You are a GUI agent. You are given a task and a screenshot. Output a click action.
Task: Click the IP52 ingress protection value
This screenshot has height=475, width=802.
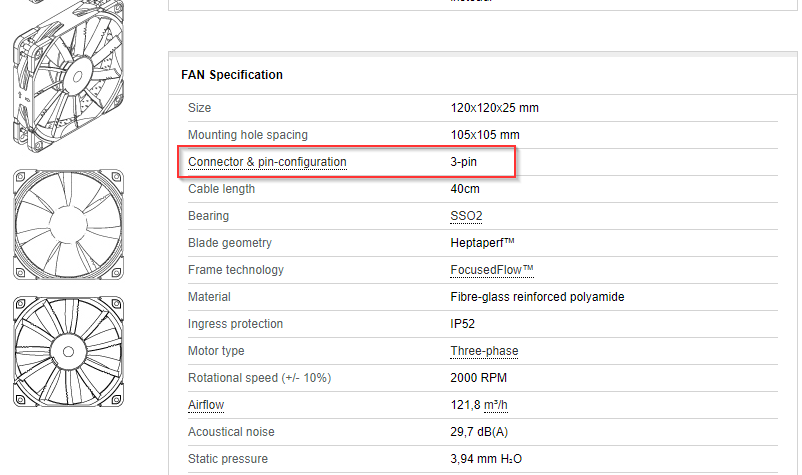(462, 324)
